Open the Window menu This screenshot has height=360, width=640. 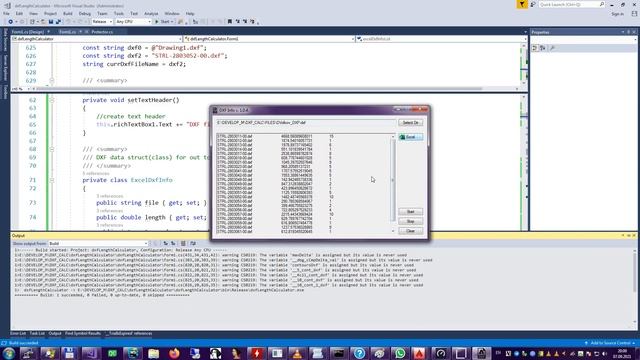point(171,13)
